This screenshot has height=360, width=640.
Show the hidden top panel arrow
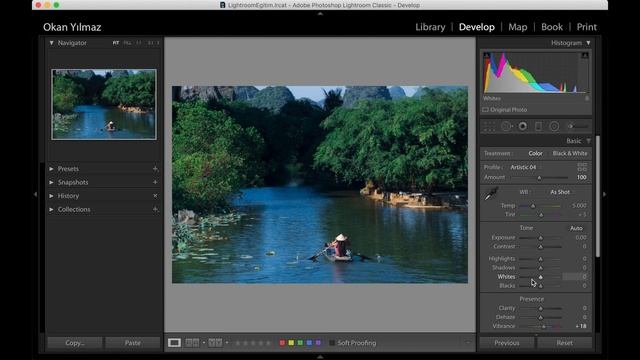pyautogui.click(x=320, y=13)
